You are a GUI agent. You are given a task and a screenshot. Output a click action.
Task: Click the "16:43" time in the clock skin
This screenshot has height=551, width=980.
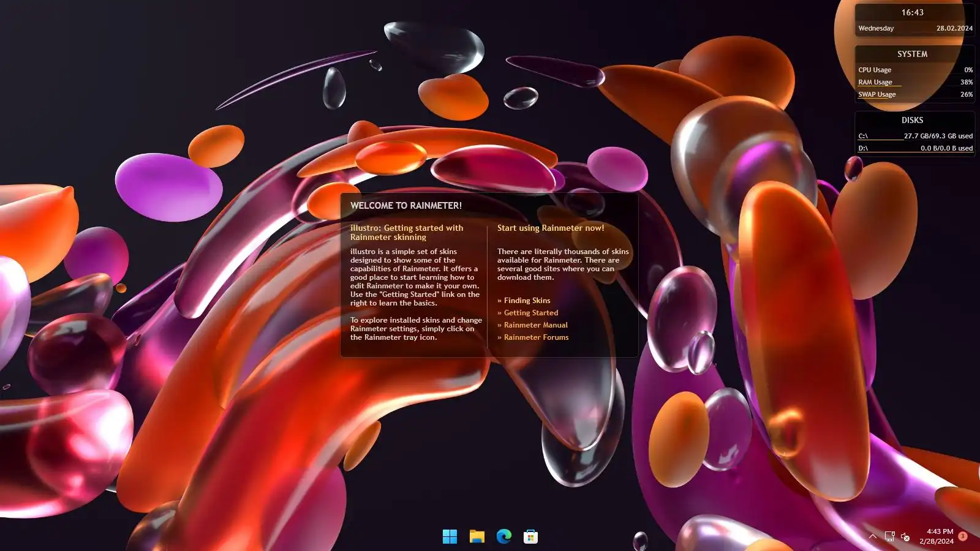point(912,12)
